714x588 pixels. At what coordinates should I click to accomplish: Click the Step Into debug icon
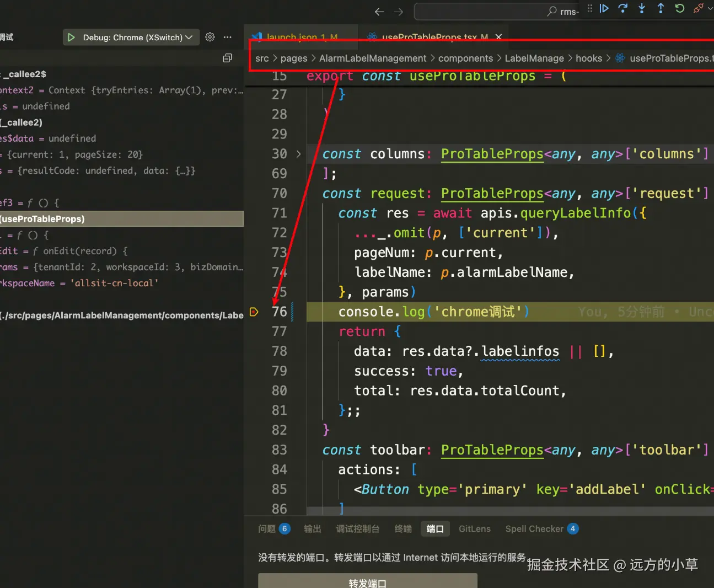pyautogui.click(x=642, y=8)
